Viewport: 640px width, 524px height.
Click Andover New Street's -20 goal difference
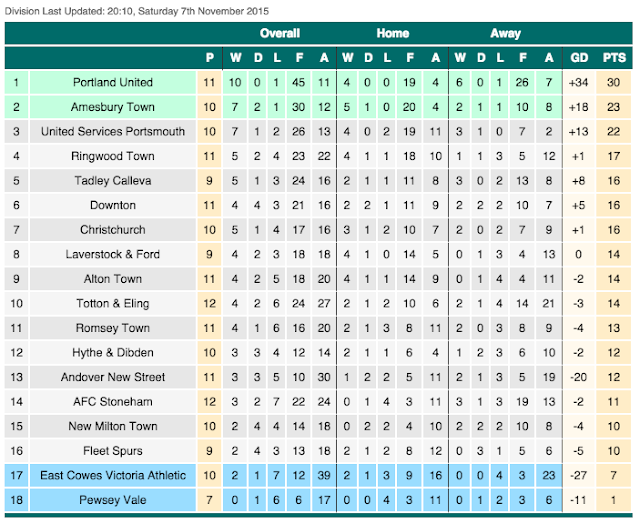579,377
